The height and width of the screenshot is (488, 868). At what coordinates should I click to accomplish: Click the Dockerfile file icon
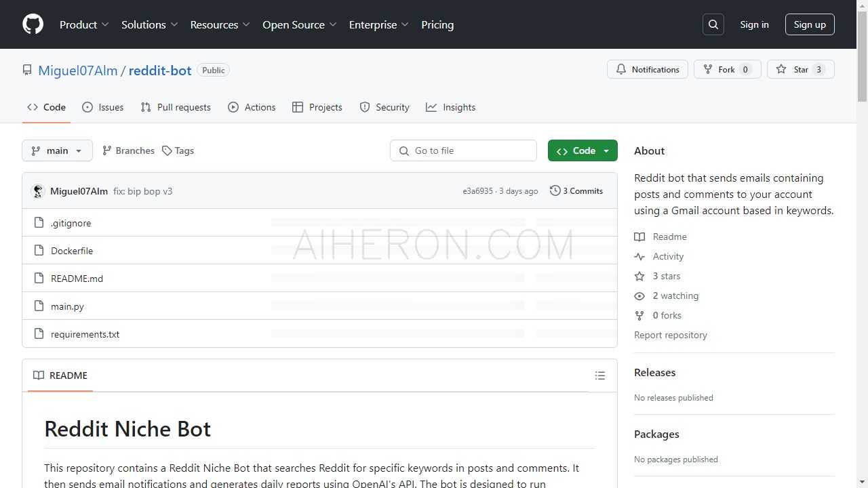point(39,251)
